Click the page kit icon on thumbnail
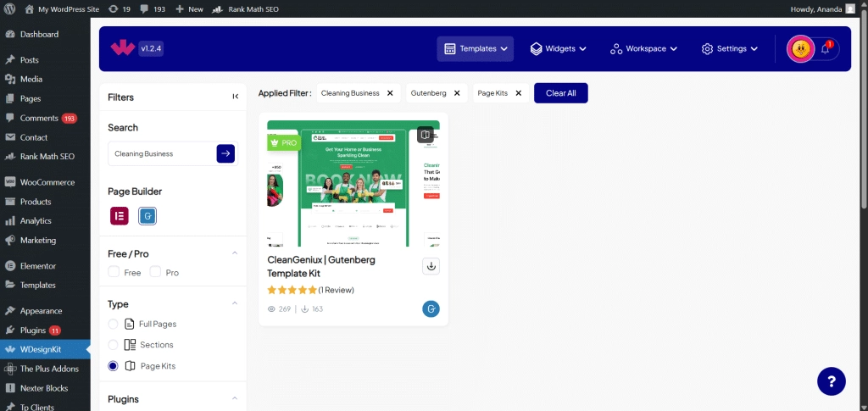This screenshot has height=411, width=868. click(x=426, y=135)
